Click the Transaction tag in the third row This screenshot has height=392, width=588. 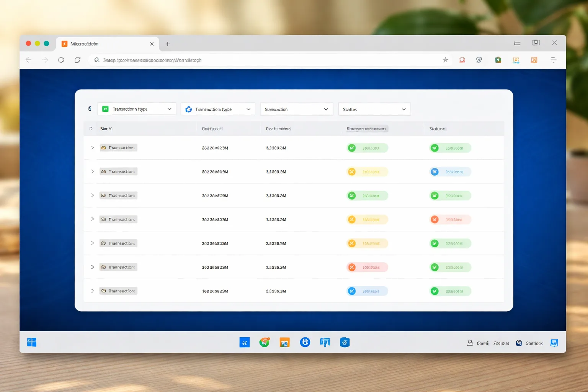tap(118, 196)
